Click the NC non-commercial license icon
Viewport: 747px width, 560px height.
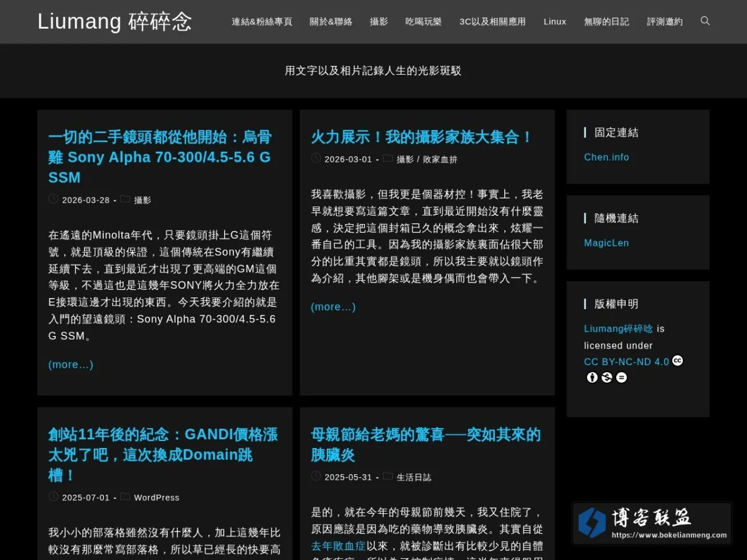pyautogui.click(x=607, y=378)
